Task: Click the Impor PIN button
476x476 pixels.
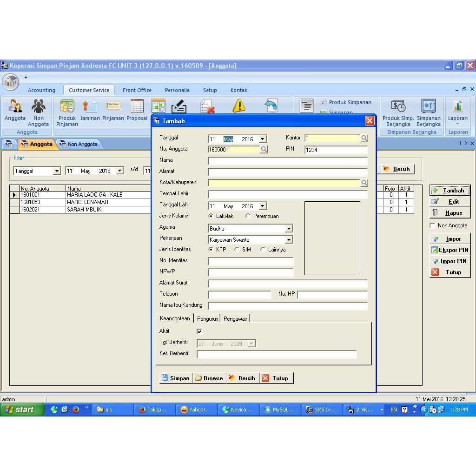Action: 450,261
